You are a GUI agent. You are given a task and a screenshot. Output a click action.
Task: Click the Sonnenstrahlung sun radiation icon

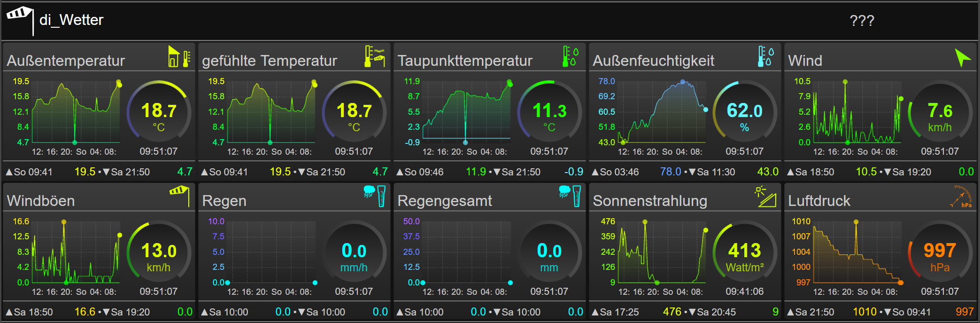(x=766, y=197)
